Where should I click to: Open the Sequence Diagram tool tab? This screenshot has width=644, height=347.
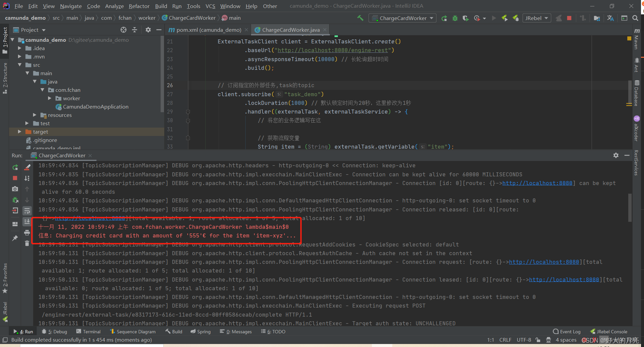(x=133, y=332)
